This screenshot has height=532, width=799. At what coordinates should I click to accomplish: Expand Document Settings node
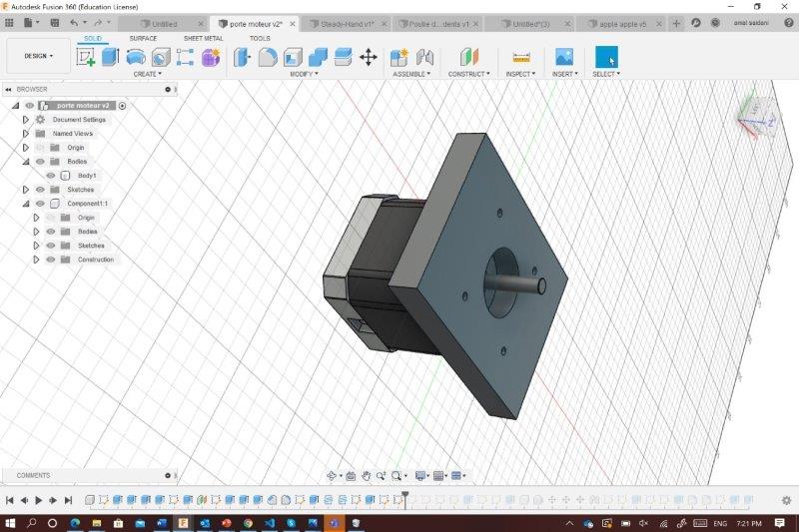point(26,120)
